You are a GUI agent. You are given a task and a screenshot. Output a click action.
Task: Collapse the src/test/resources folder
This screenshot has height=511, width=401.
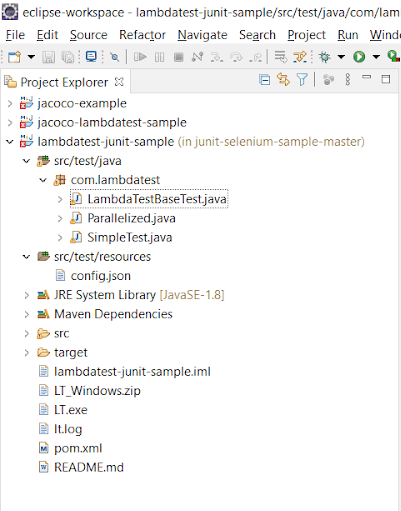pos(27,257)
